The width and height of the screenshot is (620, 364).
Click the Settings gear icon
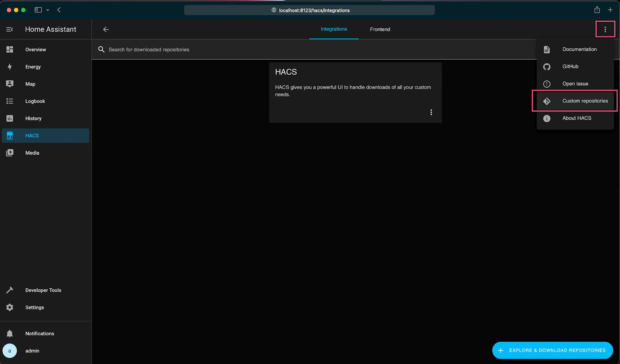point(10,307)
